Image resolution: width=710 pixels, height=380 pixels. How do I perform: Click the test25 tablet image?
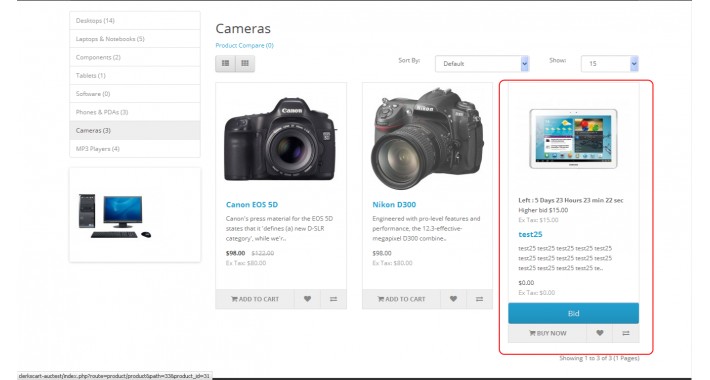pos(573,139)
